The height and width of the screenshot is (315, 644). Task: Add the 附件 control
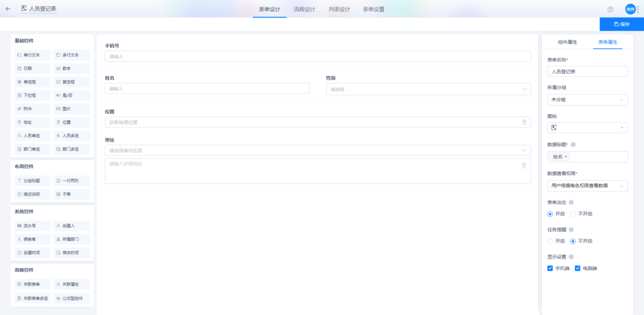(32, 109)
